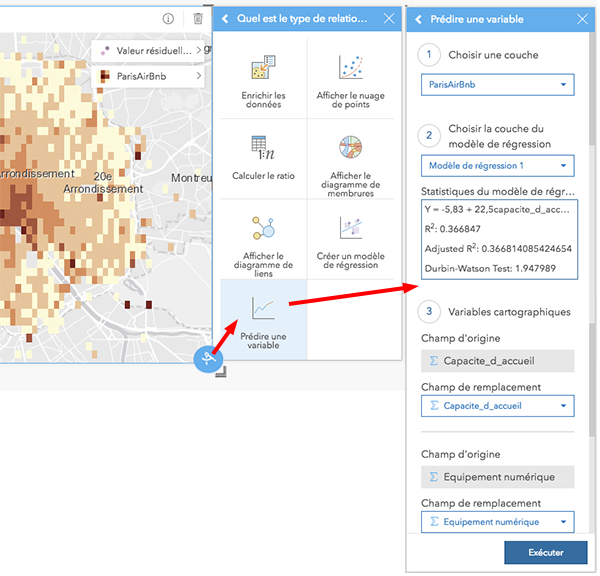Viewport: 600px width, 576px height.
Task: Click step 1 circle Choisir une couche
Action: coord(429,55)
